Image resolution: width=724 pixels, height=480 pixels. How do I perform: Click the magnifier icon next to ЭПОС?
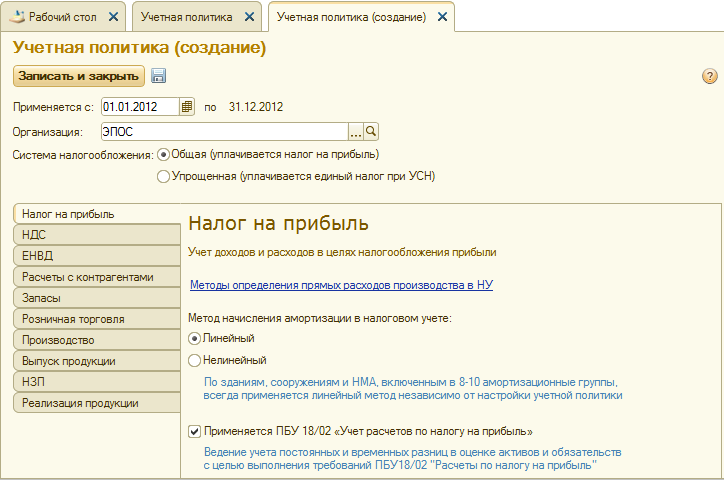(x=371, y=132)
